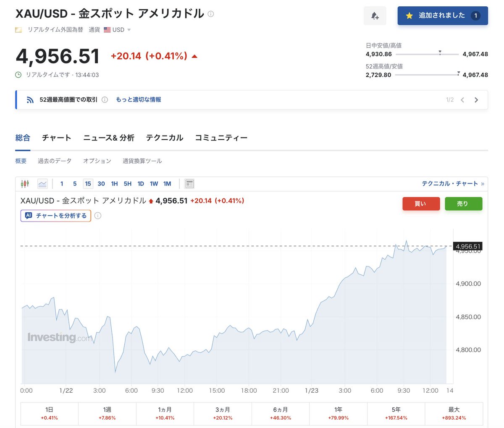Viewport: 504px width, 428px height.
Task: Select the candlestick chart style icon
Action: pos(25,183)
